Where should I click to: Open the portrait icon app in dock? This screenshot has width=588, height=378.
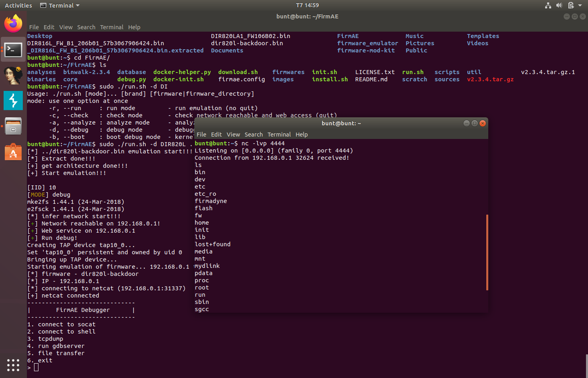click(13, 75)
